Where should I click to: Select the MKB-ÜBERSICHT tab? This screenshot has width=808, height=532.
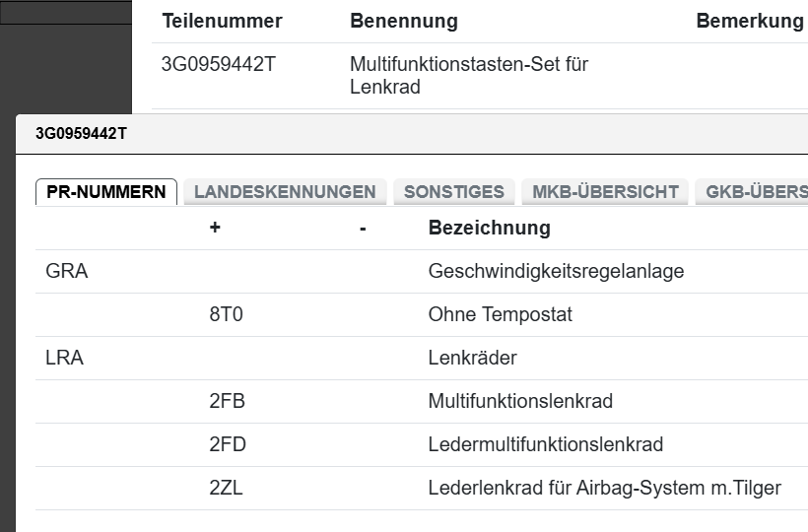[605, 192]
